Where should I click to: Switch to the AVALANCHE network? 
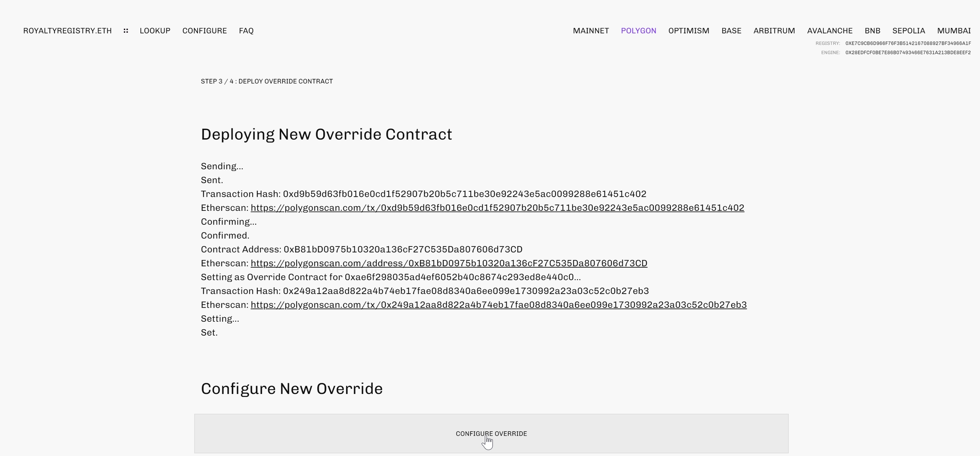(830, 30)
